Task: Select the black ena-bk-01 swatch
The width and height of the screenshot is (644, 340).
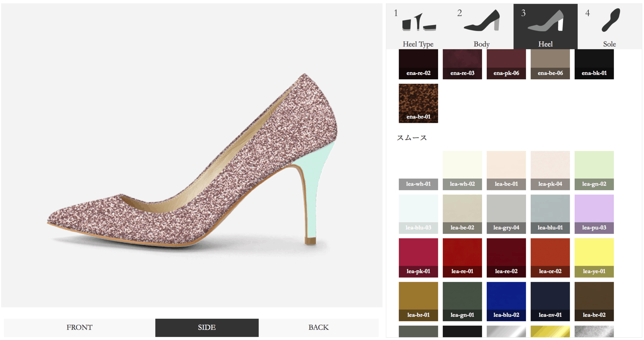Action: (594, 64)
